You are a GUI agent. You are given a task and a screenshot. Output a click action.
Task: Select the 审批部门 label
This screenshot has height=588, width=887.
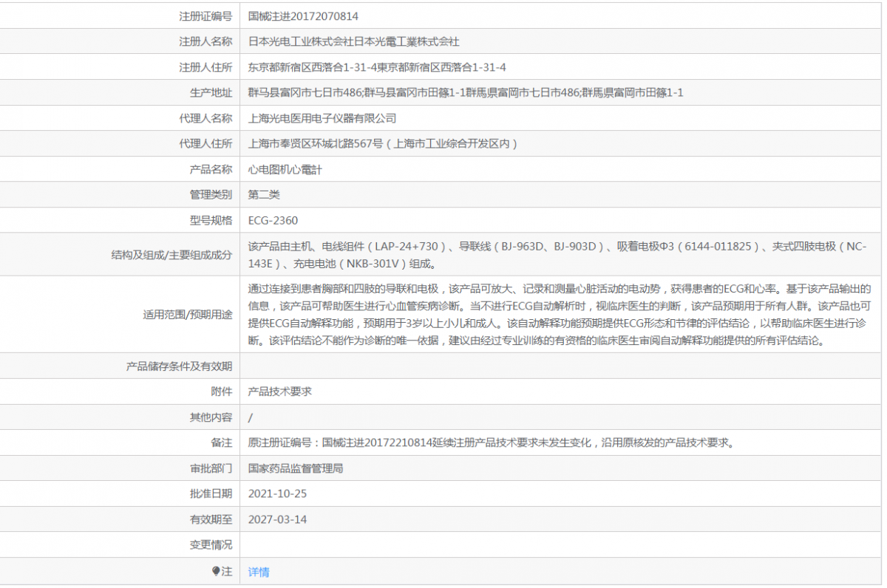[211, 468]
